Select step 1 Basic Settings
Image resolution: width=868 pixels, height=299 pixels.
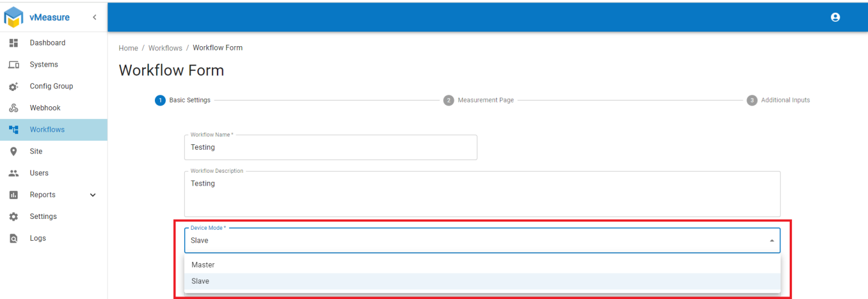(x=183, y=100)
